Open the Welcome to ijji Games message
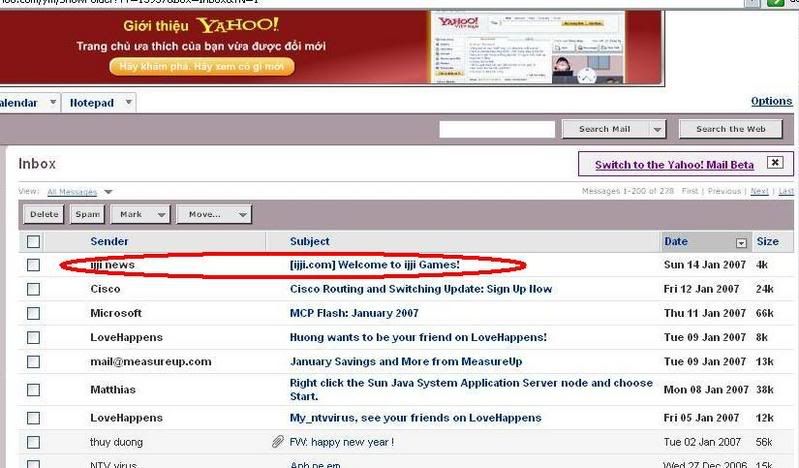 [375, 265]
